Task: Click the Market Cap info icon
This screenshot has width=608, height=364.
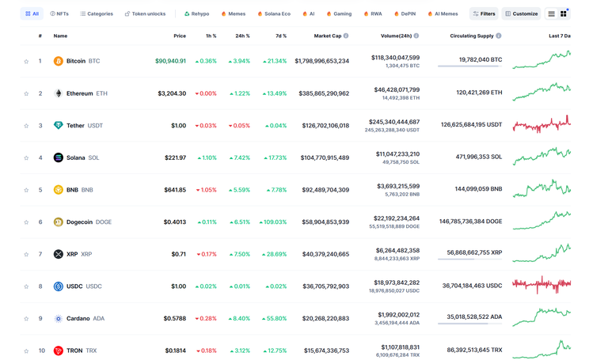Action: click(x=346, y=36)
